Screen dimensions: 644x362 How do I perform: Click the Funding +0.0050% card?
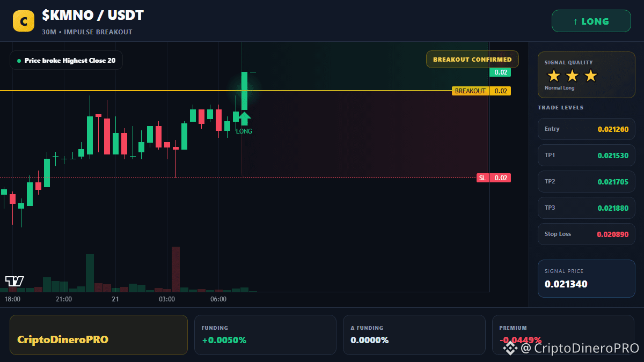click(x=265, y=335)
